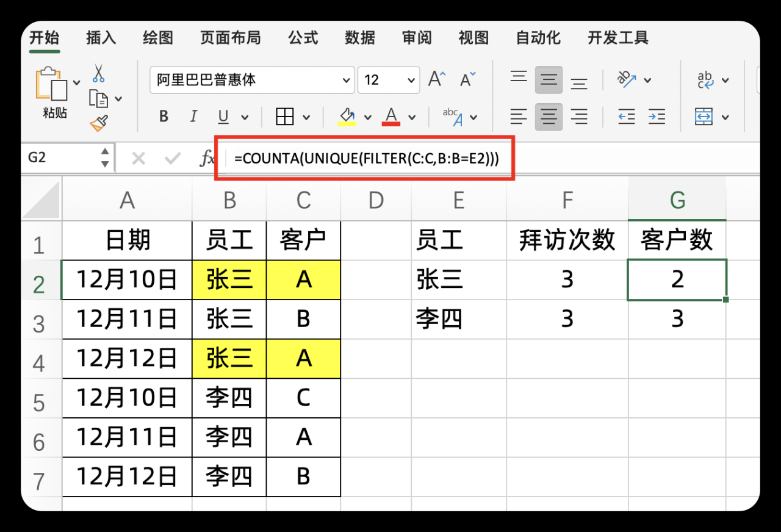The height and width of the screenshot is (532, 781).
Task: Decrease the indent
Action: point(627,117)
